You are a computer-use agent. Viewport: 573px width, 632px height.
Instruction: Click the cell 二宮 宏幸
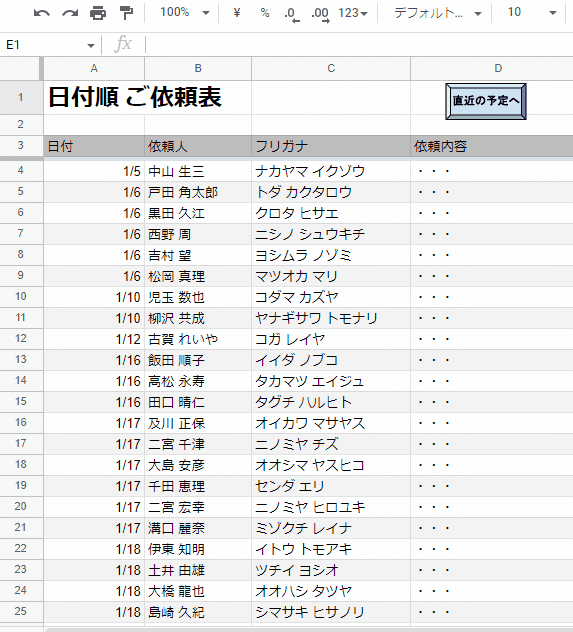(198, 507)
